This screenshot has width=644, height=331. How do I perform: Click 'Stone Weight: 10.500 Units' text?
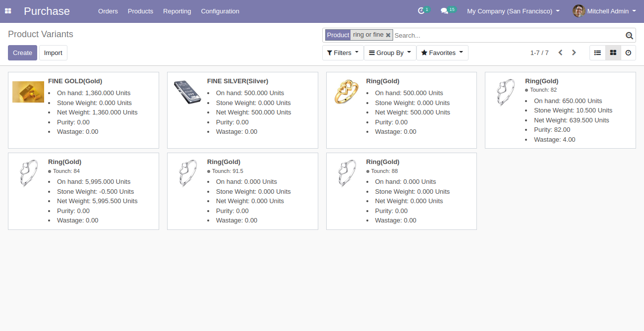[x=573, y=110]
